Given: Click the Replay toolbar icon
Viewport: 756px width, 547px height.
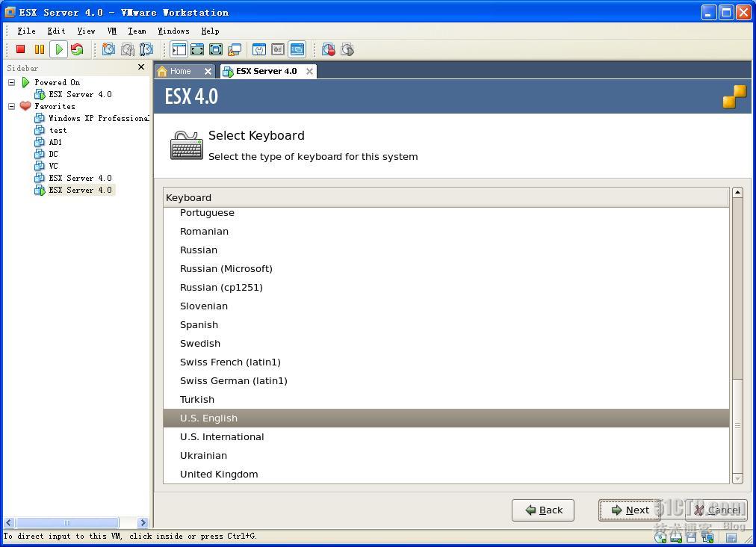Looking at the screenshot, I should 347,49.
